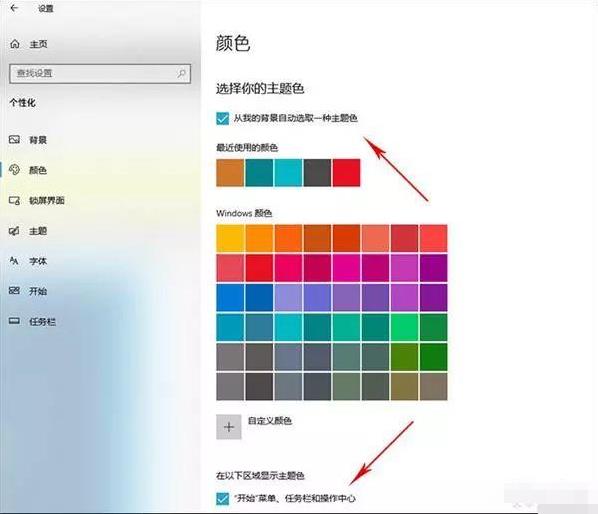Open the 字体 settings page
598x514 pixels.
pyautogui.click(x=38, y=261)
